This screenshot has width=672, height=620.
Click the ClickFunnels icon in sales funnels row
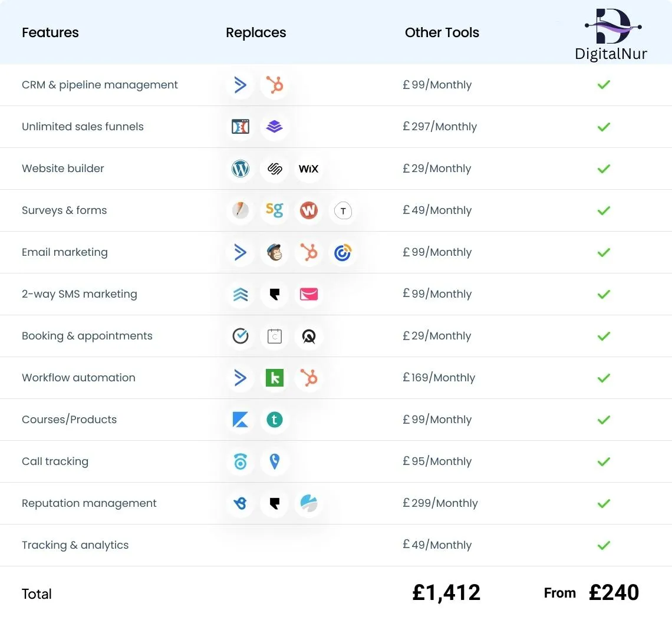241,127
